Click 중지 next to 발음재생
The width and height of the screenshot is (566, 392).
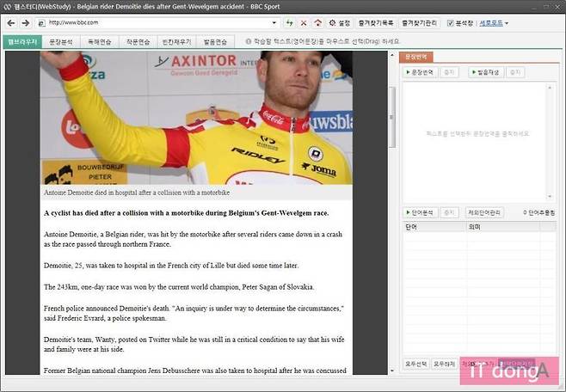point(515,72)
